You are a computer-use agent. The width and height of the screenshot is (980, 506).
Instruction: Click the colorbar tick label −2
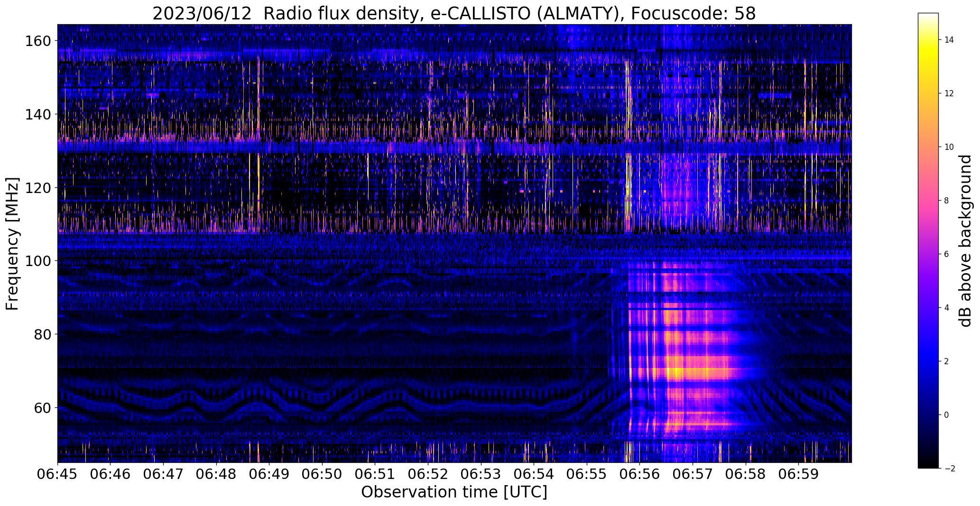click(x=949, y=469)
